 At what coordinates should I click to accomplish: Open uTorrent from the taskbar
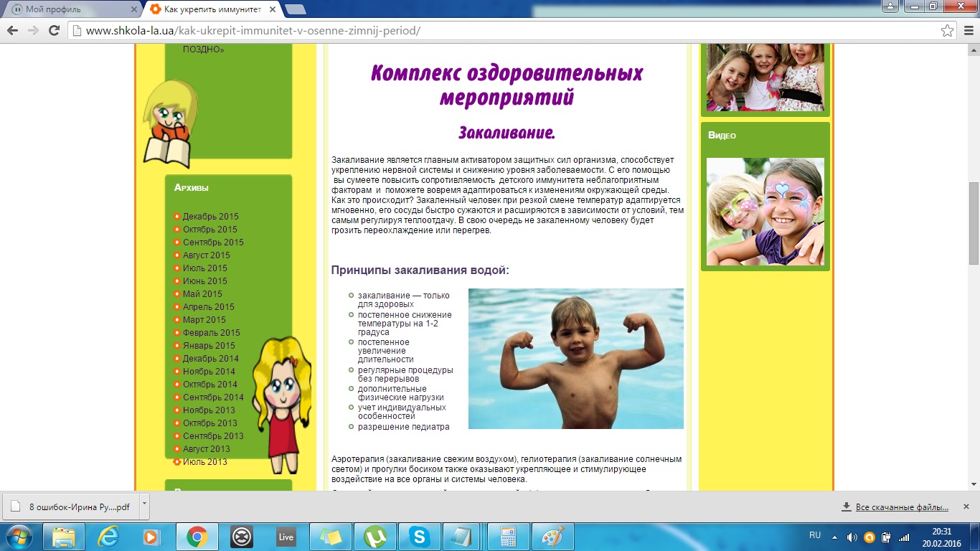tap(374, 537)
